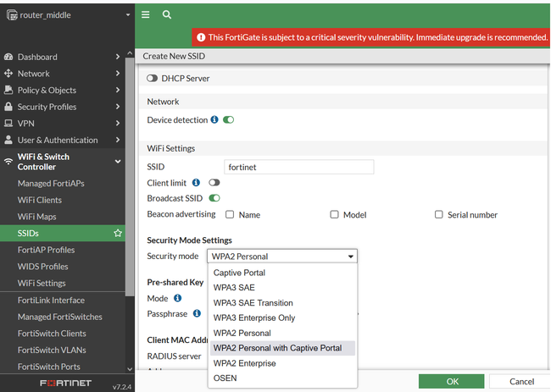This screenshot has width=551, height=392.
Task: Click the hamburger menu icon in top bar
Action: 146,14
